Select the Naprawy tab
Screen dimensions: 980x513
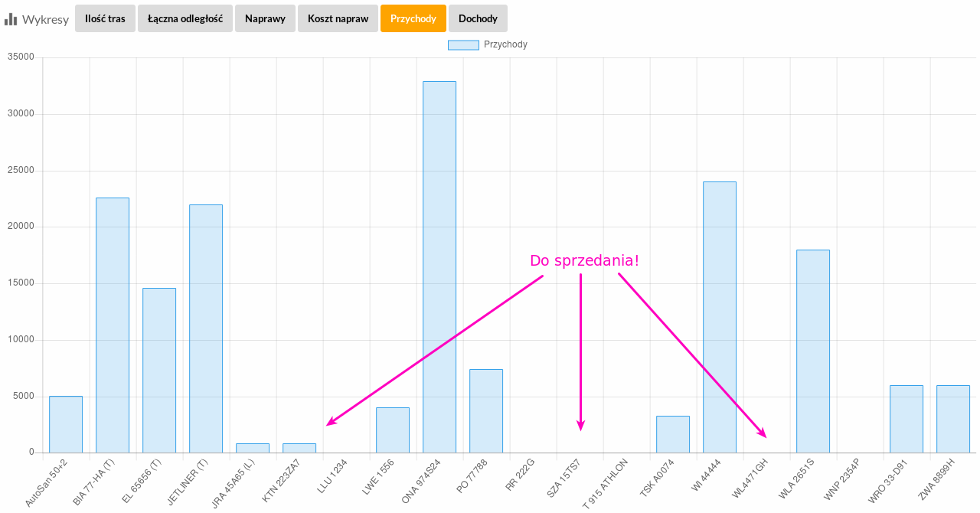(265, 18)
